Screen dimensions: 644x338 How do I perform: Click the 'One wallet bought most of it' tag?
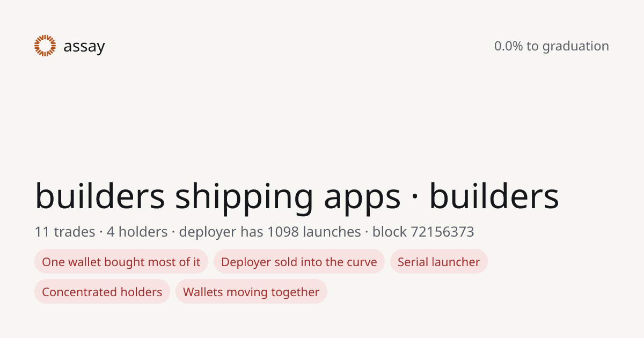pyautogui.click(x=121, y=262)
